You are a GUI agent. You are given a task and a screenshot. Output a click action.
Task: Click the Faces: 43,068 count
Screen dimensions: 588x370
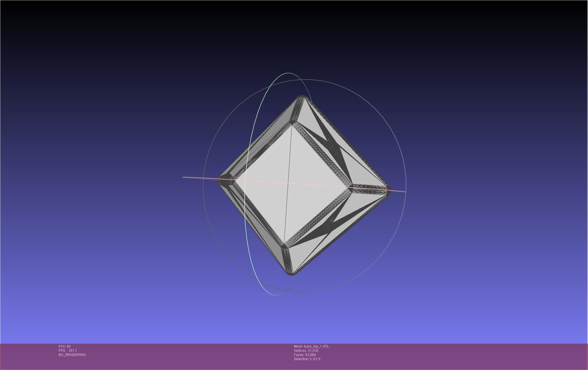(305, 355)
